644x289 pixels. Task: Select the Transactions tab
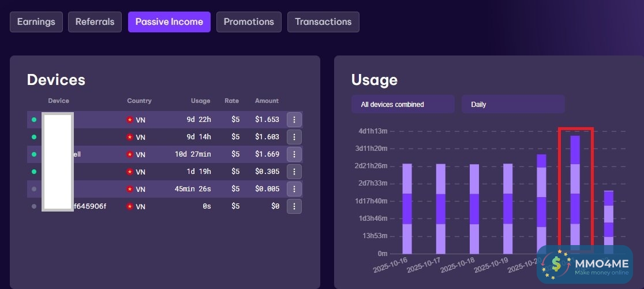323,22
